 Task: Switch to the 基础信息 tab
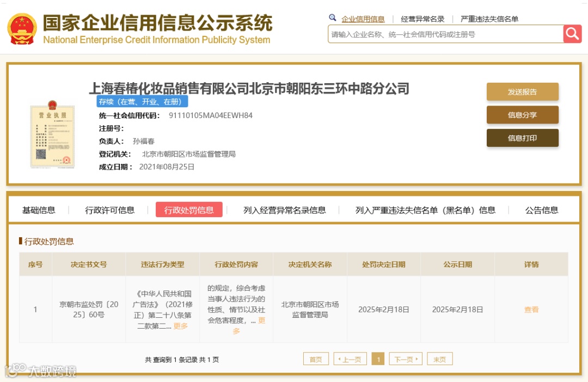tap(39, 210)
